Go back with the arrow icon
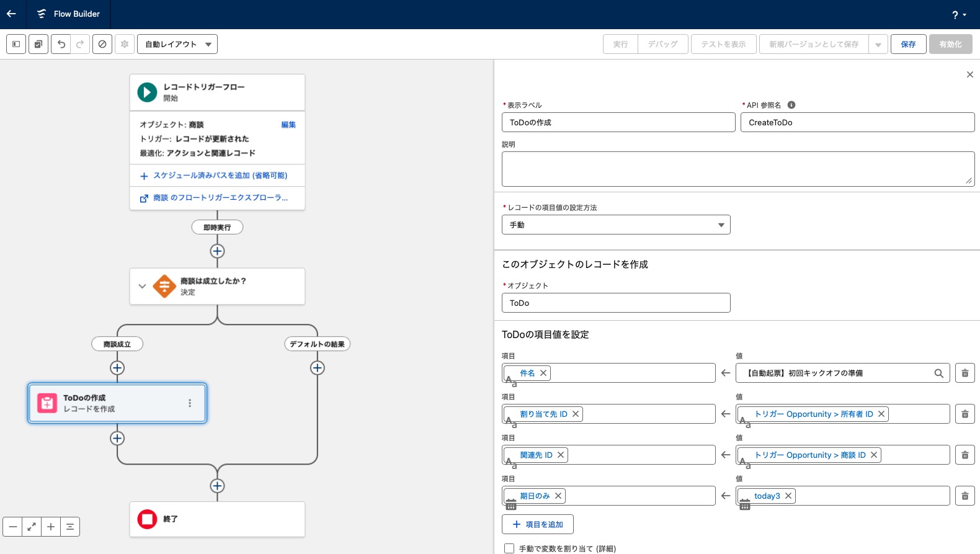The height and width of the screenshot is (554, 980). [11, 14]
